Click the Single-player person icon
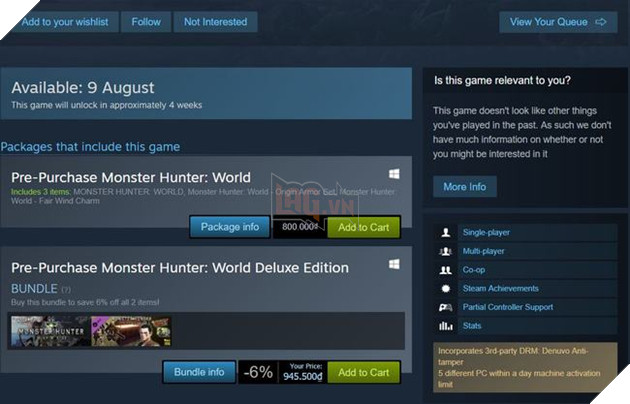 (x=446, y=233)
